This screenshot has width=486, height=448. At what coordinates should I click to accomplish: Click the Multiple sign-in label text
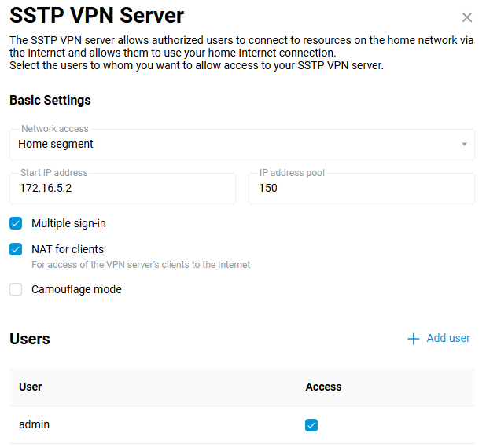68,223
